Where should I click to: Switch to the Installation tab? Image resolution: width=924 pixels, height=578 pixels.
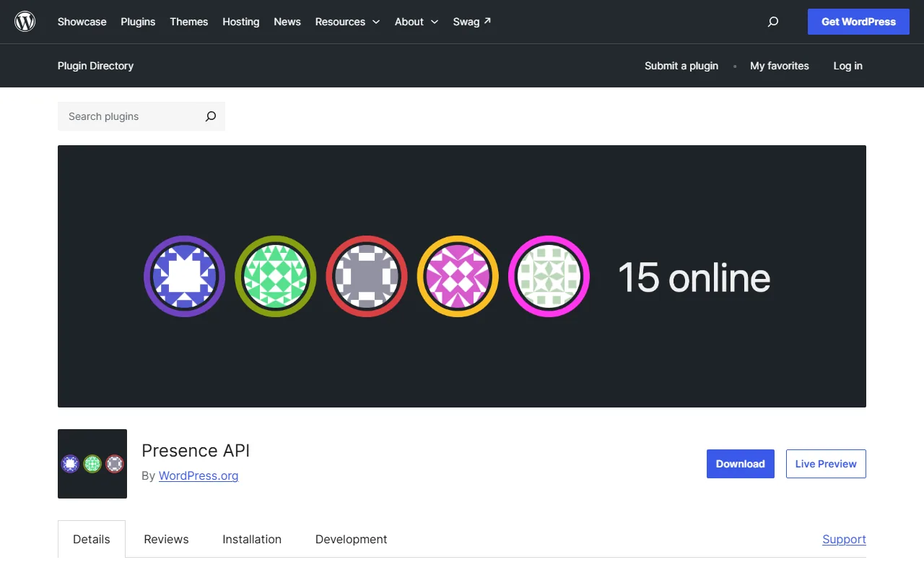(x=252, y=539)
